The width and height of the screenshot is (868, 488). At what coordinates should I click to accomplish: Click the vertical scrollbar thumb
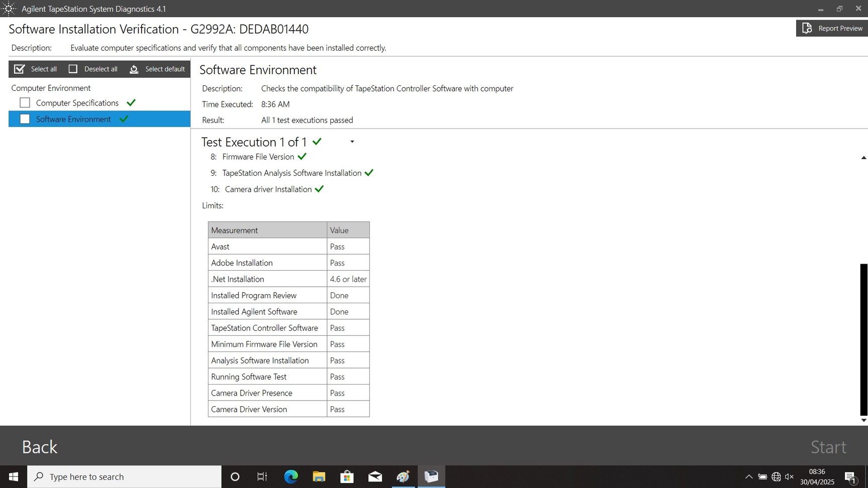pos(863,339)
